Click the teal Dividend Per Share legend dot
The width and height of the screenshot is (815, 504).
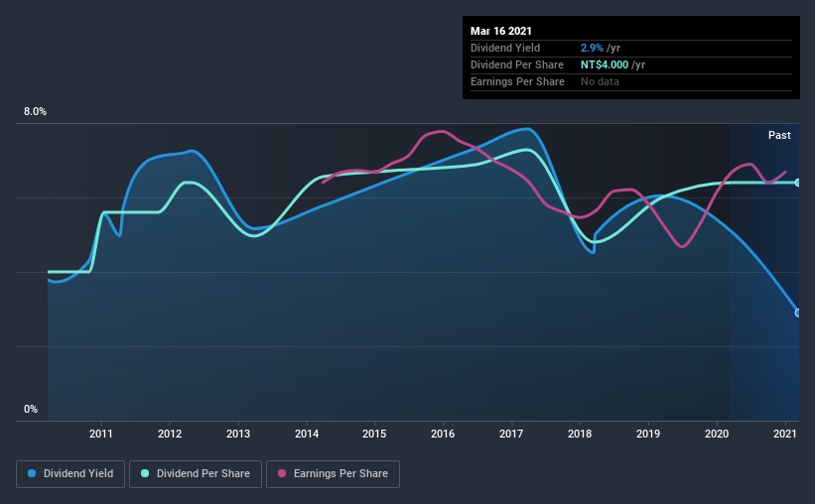point(145,473)
